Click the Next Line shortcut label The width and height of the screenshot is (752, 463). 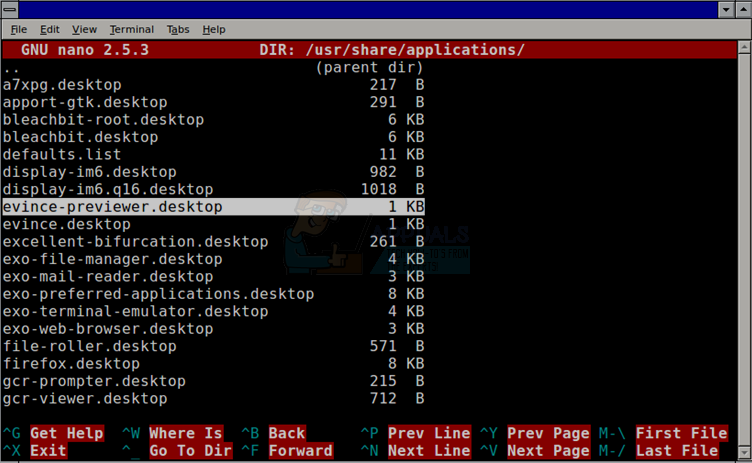click(x=429, y=451)
